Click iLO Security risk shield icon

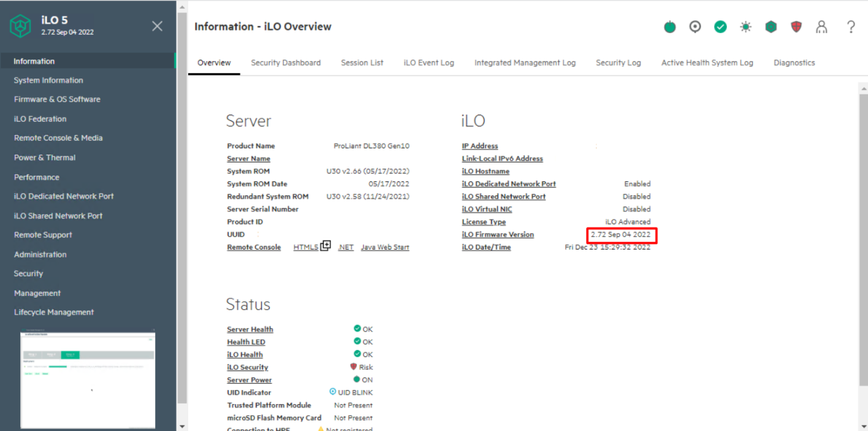point(354,367)
